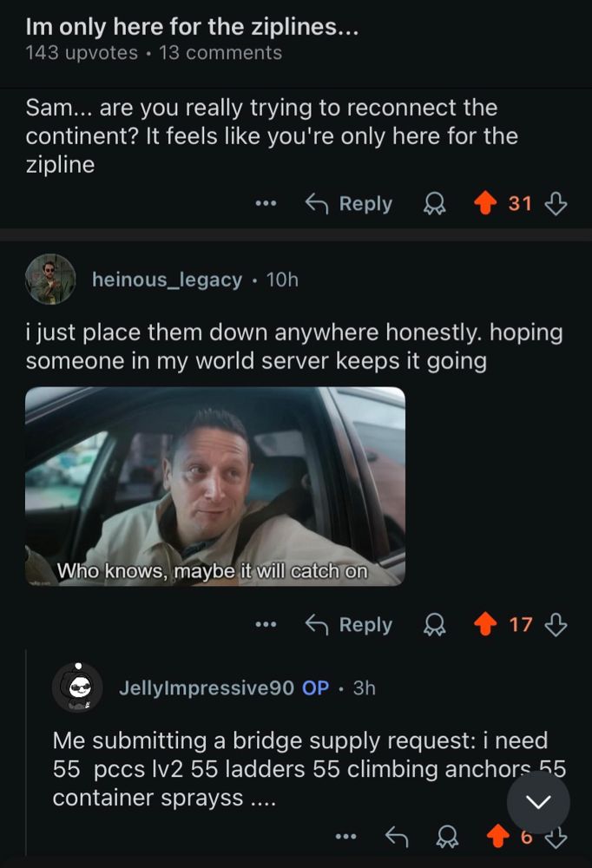Open the overflow menu on JellyImpressive90's comment

[x=347, y=836]
